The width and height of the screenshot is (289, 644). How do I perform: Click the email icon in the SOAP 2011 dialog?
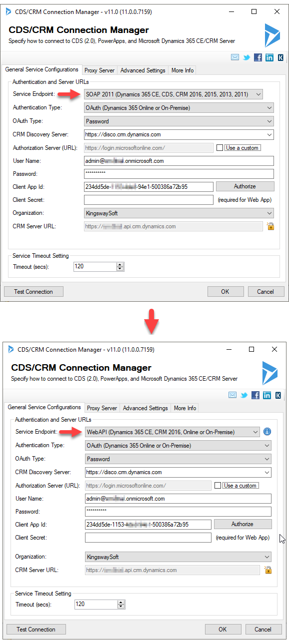click(235, 57)
